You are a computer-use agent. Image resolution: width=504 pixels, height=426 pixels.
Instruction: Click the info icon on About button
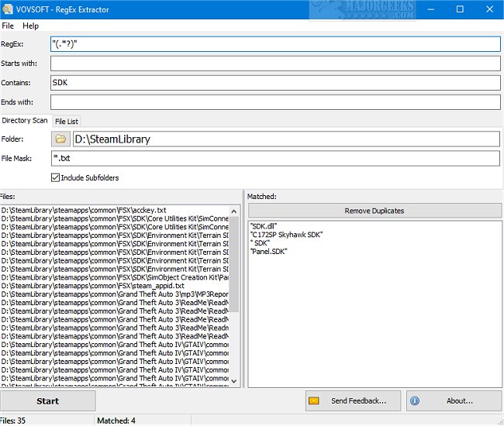(x=415, y=400)
